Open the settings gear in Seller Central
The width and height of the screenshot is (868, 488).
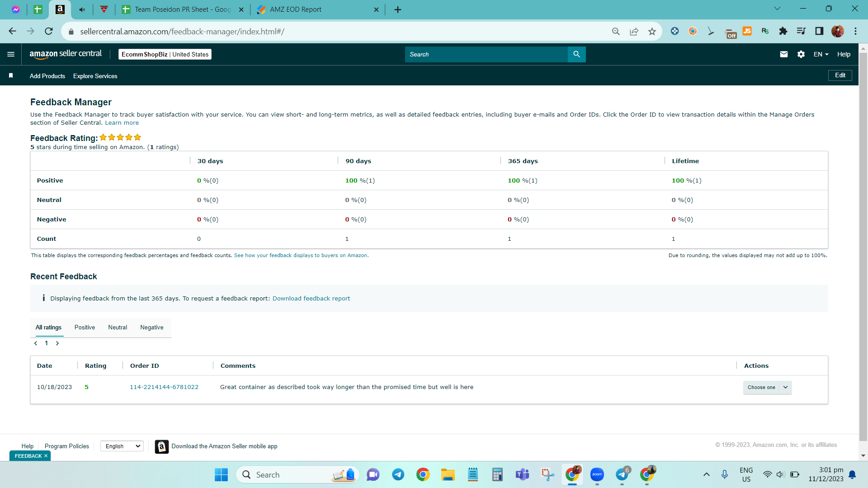[801, 54]
